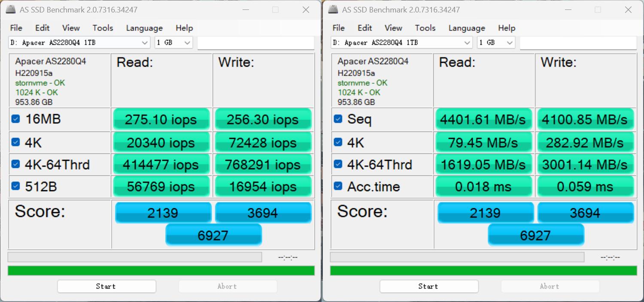Open Language menu in left window
The image size is (644, 302).
coord(144,28)
